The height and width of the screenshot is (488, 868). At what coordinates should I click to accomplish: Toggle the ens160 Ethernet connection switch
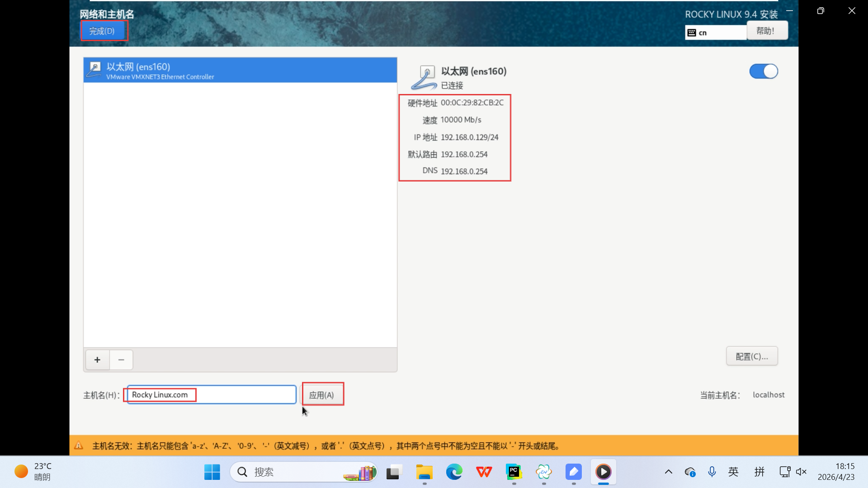coord(764,71)
